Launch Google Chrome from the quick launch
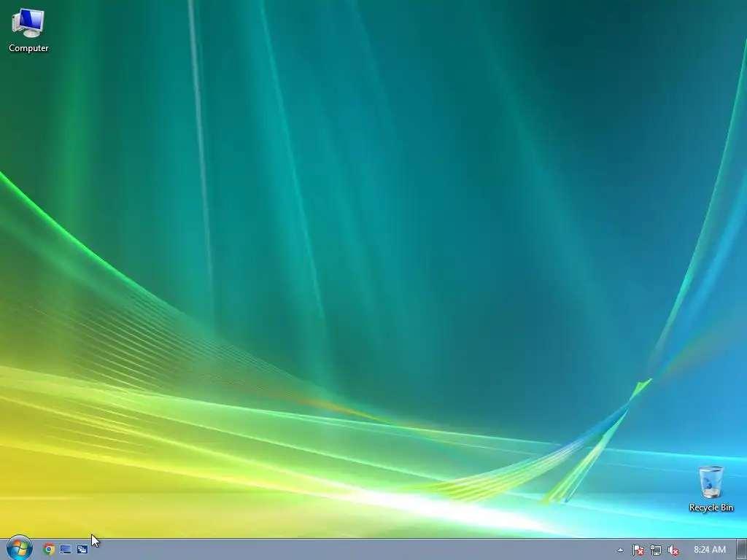Image resolution: width=747 pixels, height=560 pixels. (x=49, y=550)
